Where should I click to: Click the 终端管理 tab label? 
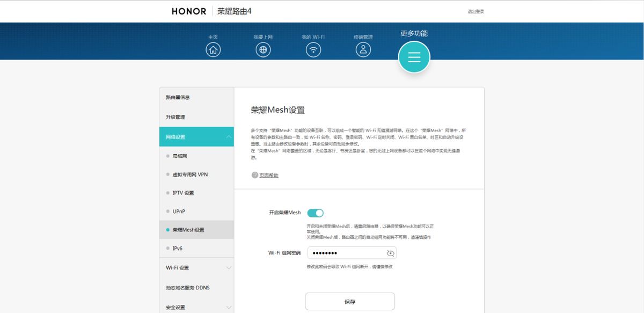363,37
